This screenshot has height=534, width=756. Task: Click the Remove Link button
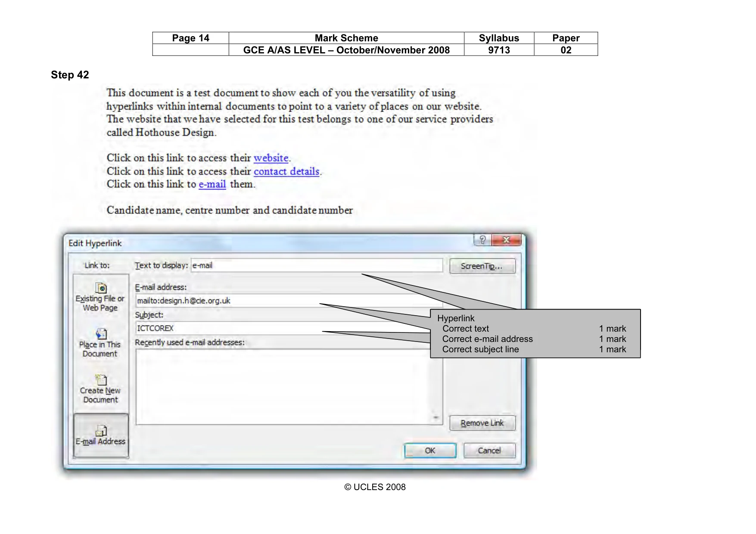(482, 423)
